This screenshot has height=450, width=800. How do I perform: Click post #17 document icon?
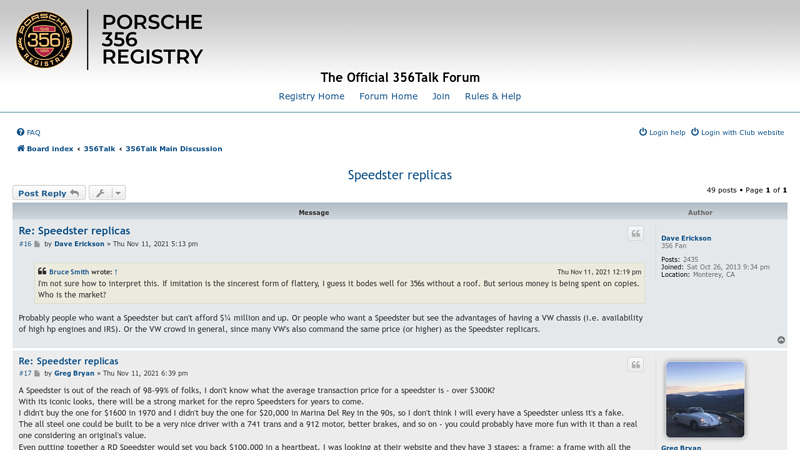pos(37,373)
